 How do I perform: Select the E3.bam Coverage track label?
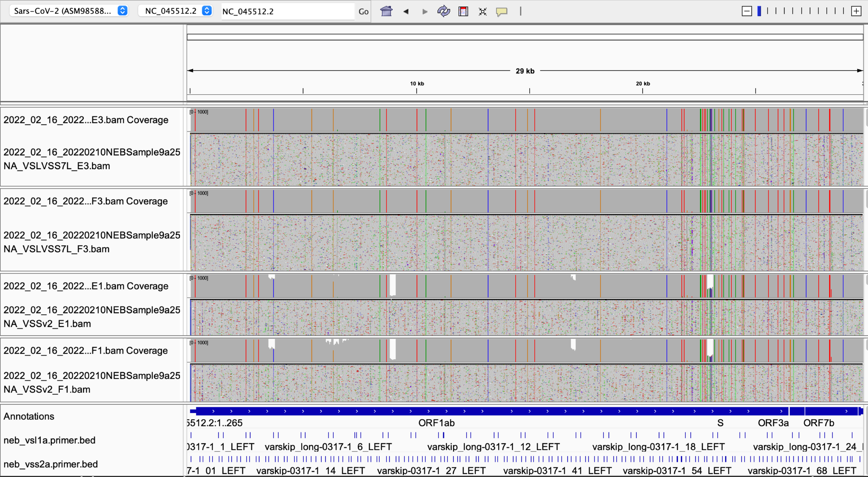pyautogui.click(x=86, y=120)
